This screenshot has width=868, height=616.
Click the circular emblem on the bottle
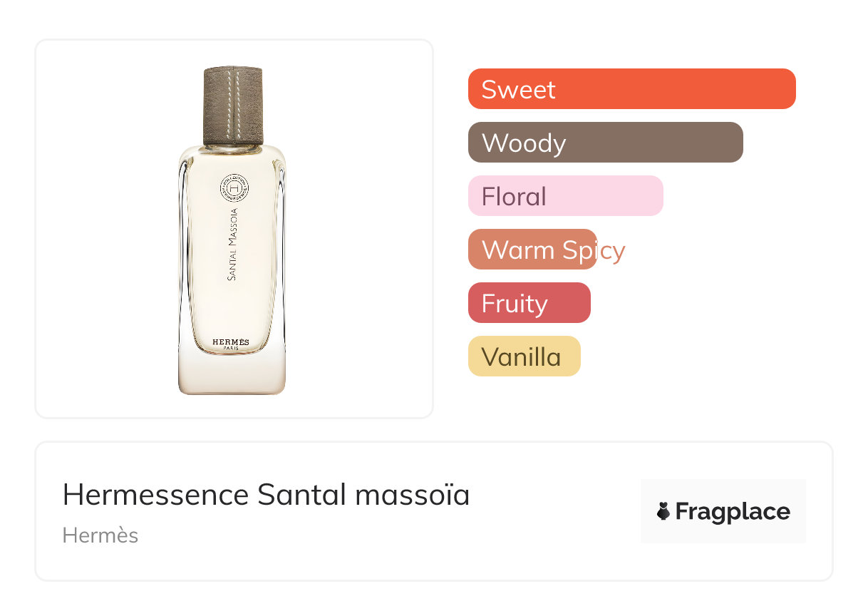(x=234, y=189)
